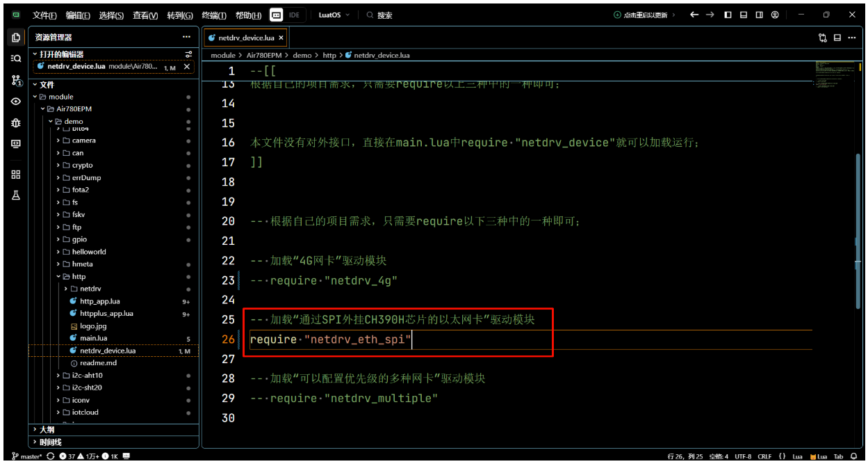Image resolution: width=868 pixels, height=464 pixels.
Task: Click the editor toolbar panel layout icon
Action: point(837,38)
